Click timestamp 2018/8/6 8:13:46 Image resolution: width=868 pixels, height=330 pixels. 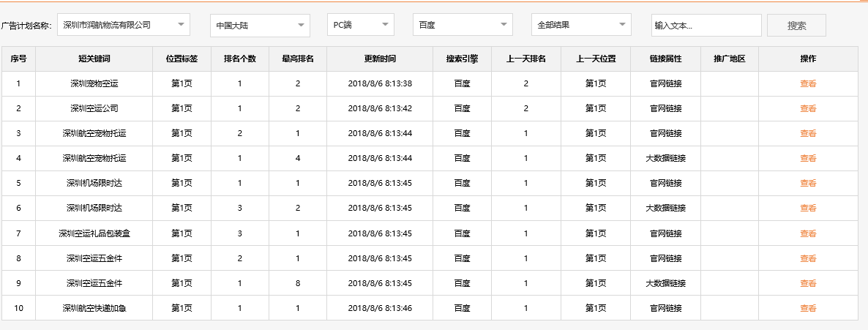point(380,308)
